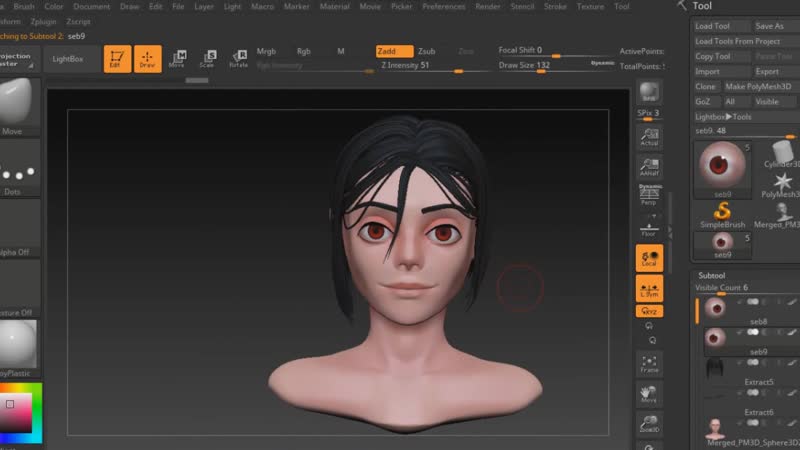This screenshot has height=450, width=800.
Task: Click the Frame view icon
Action: click(649, 364)
